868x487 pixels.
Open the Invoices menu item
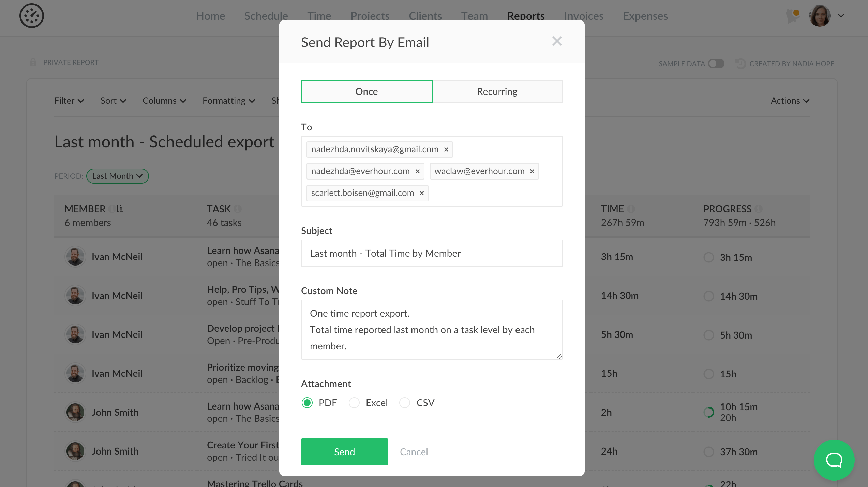point(583,16)
